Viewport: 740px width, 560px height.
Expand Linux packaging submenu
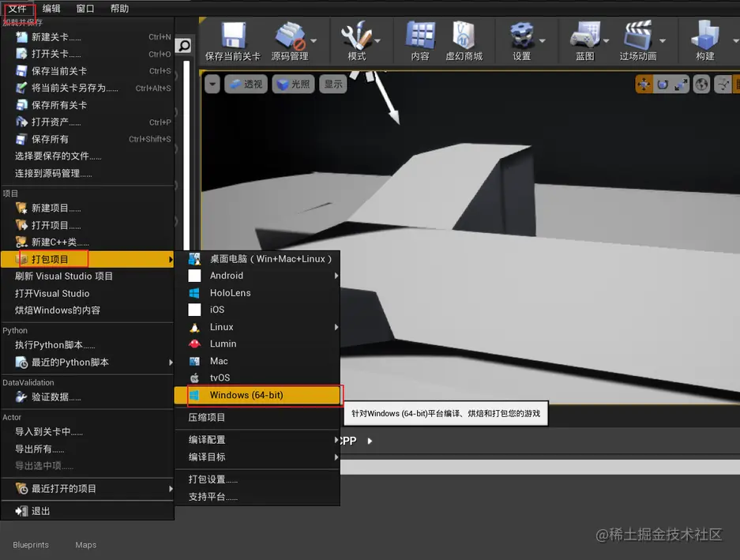tap(257, 327)
